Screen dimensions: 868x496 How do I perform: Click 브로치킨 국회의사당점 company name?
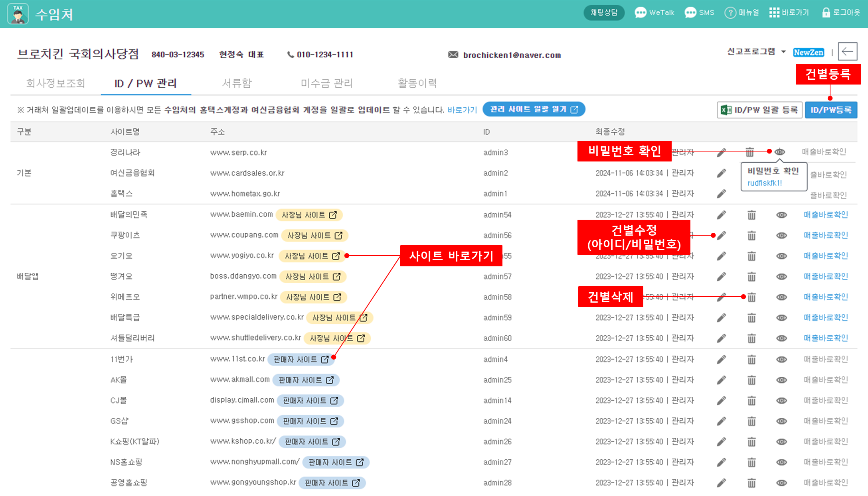tap(78, 53)
